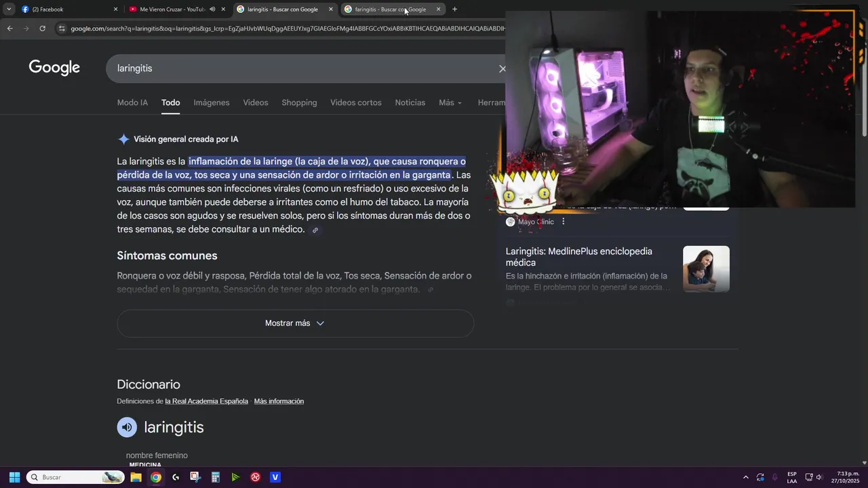
Task: Click the site info icon in address bar
Action: [x=62, y=28]
